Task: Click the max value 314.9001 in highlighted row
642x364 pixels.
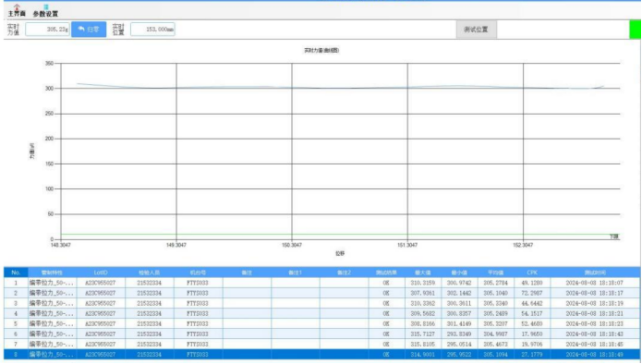Action: pos(423,355)
